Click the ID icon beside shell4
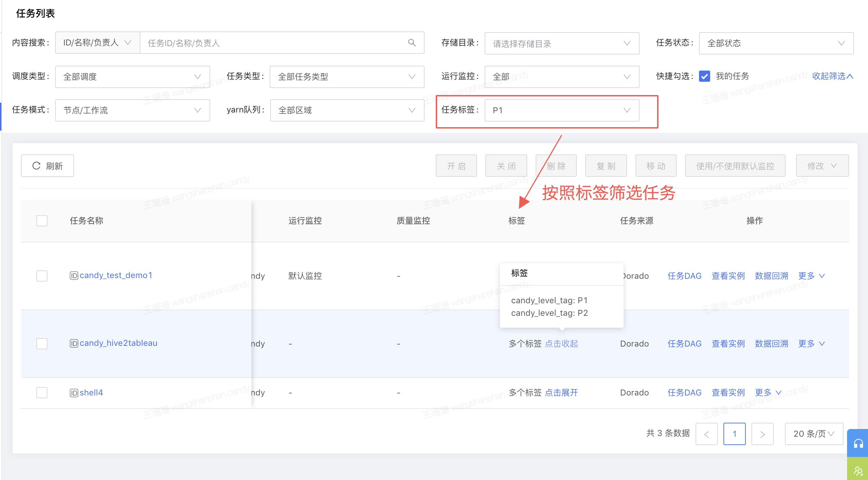 coord(74,393)
